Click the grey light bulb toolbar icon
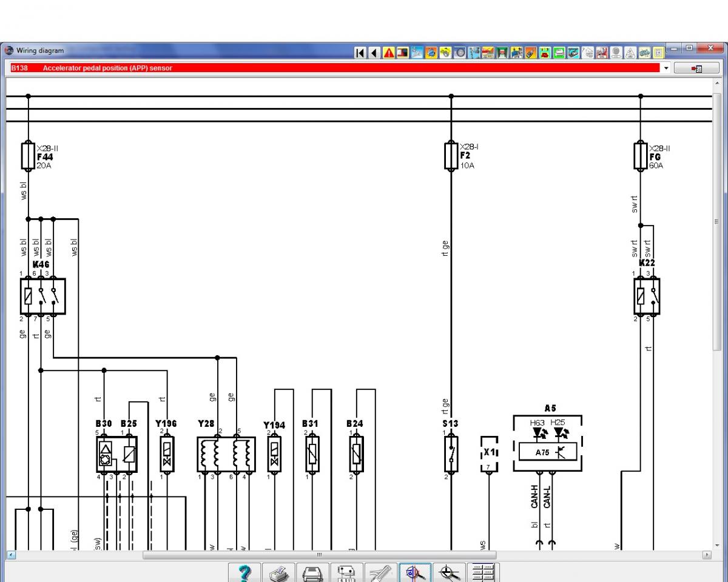 pos(616,53)
